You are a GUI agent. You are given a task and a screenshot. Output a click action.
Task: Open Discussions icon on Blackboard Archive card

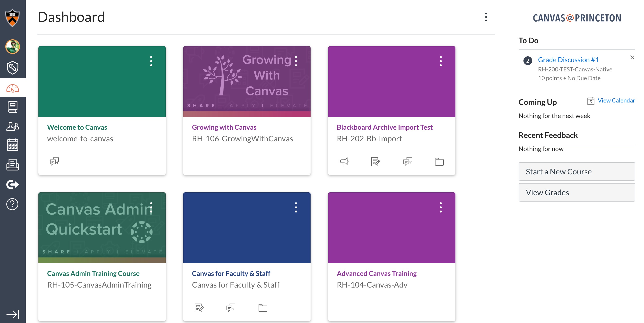click(408, 162)
